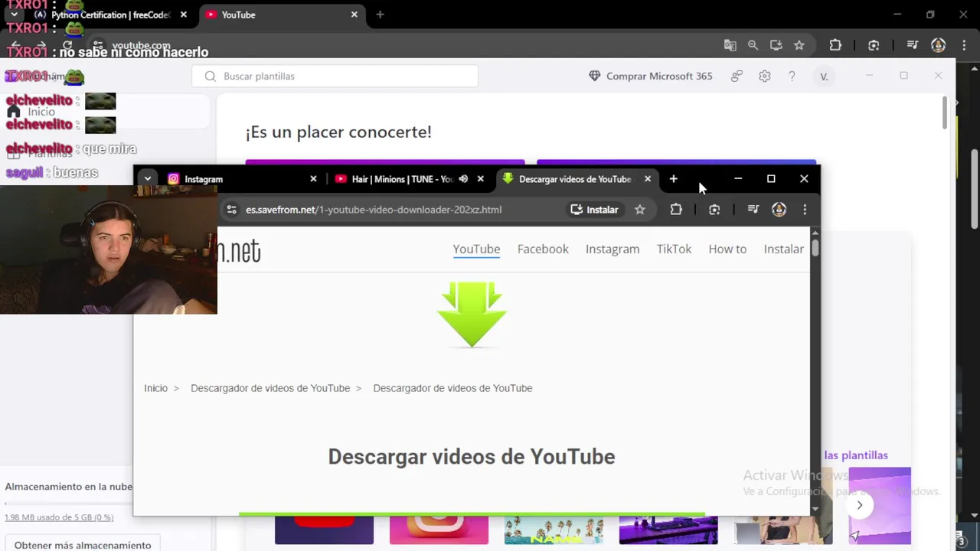Screen dimensions: 980x551
Task: Click the green download arrow logo
Action: (472, 315)
